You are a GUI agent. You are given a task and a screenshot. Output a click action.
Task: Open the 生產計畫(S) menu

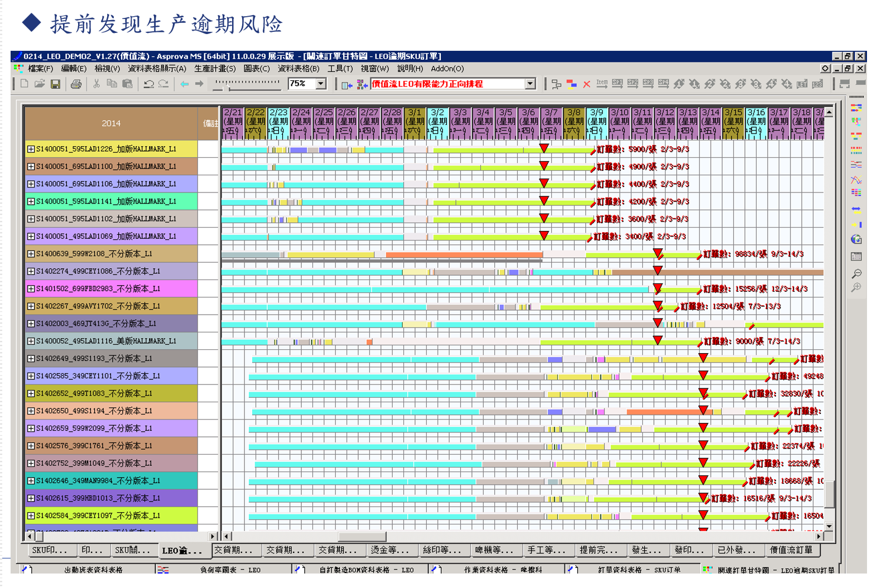point(215,69)
